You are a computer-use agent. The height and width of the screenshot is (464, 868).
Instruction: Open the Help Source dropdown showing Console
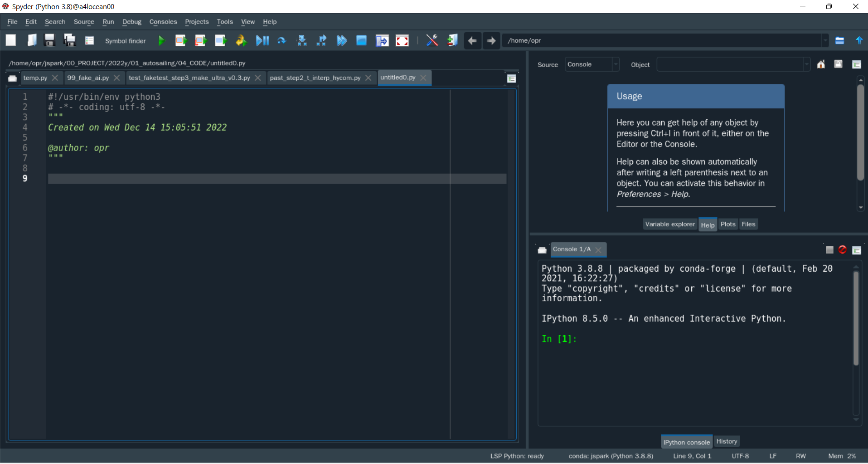coord(592,64)
